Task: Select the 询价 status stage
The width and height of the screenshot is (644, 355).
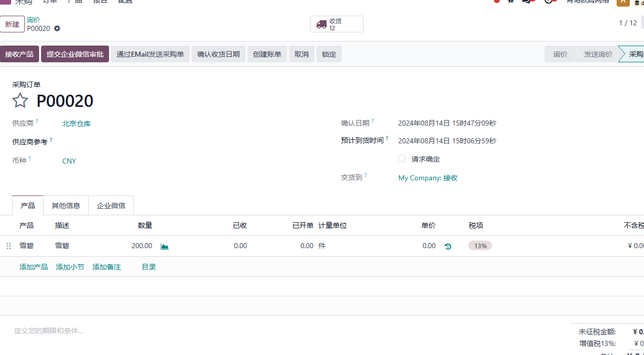Action: 560,54
